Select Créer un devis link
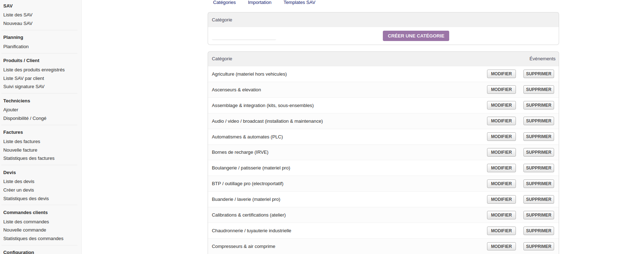The width and height of the screenshot is (644, 254). click(19, 190)
